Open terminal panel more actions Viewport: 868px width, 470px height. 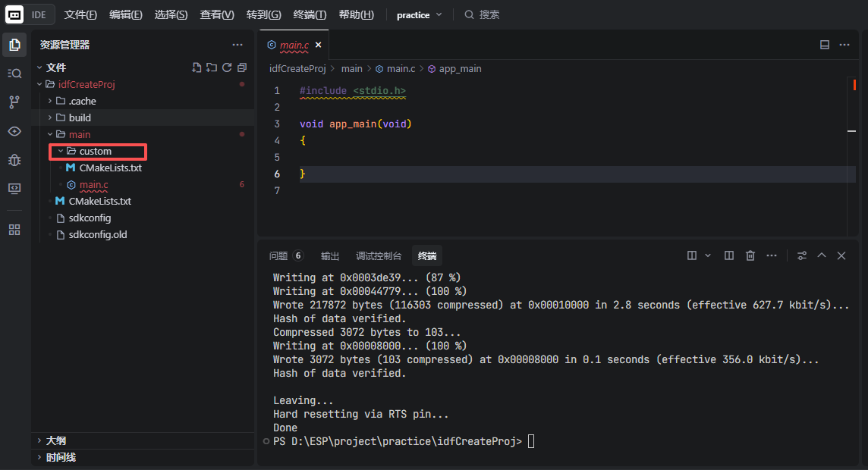tap(772, 255)
